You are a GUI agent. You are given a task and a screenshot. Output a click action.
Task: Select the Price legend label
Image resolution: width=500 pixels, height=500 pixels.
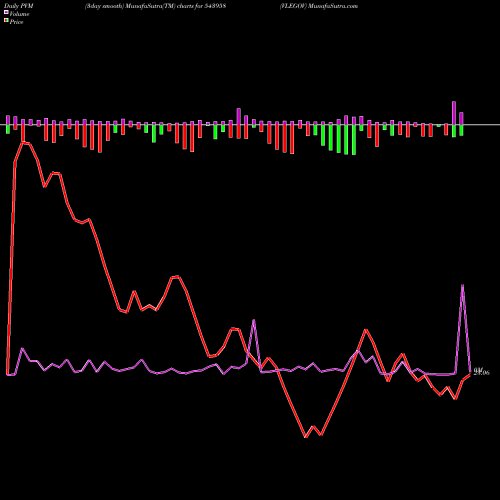pos(16,22)
